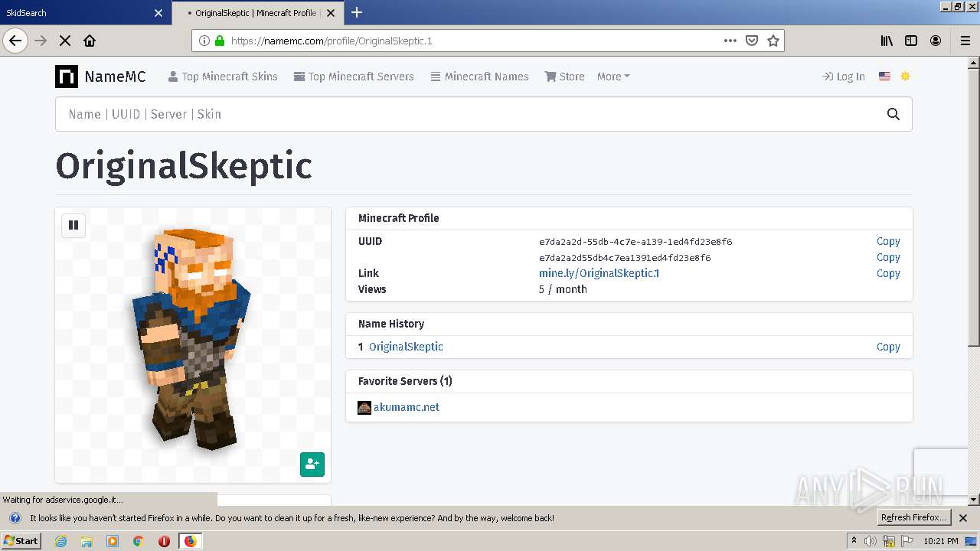Open Firefox account icon
This screenshot has width=980, height=551.
coord(936,41)
